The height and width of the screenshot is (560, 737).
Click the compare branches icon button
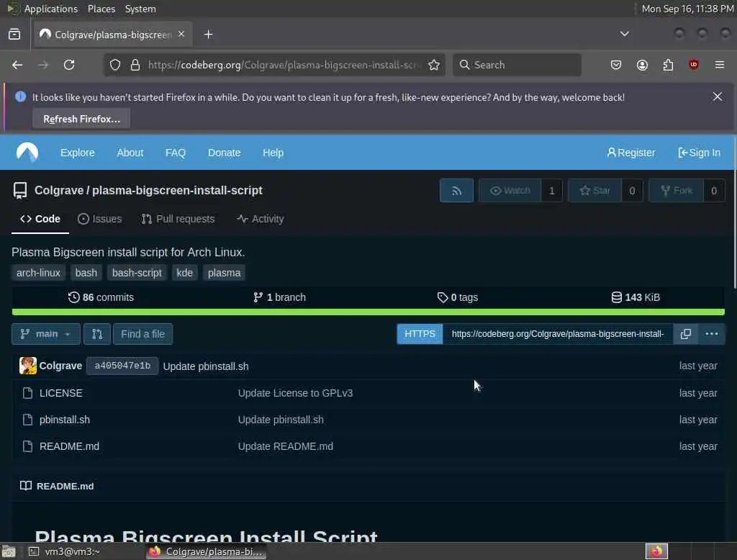[x=97, y=334]
